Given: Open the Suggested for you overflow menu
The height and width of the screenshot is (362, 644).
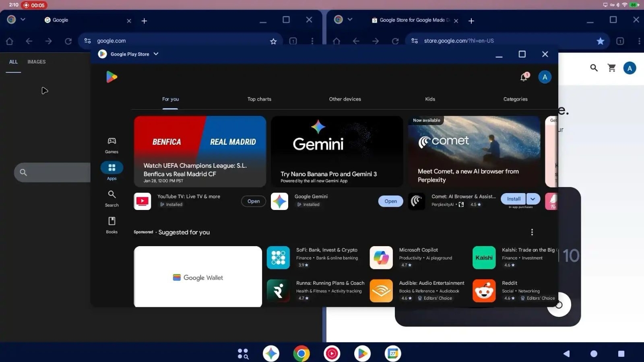Looking at the screenshot, I should (x=532, y=232).
